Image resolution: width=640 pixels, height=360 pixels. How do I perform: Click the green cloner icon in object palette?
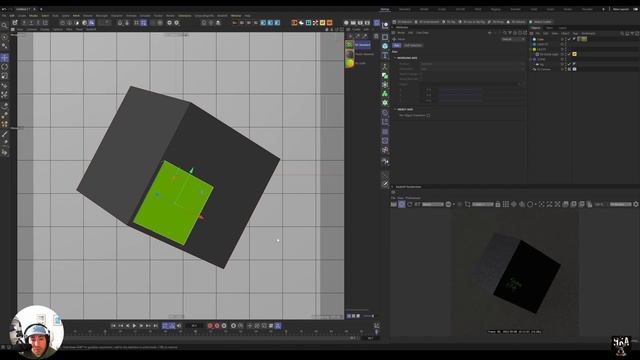point(385,93)
